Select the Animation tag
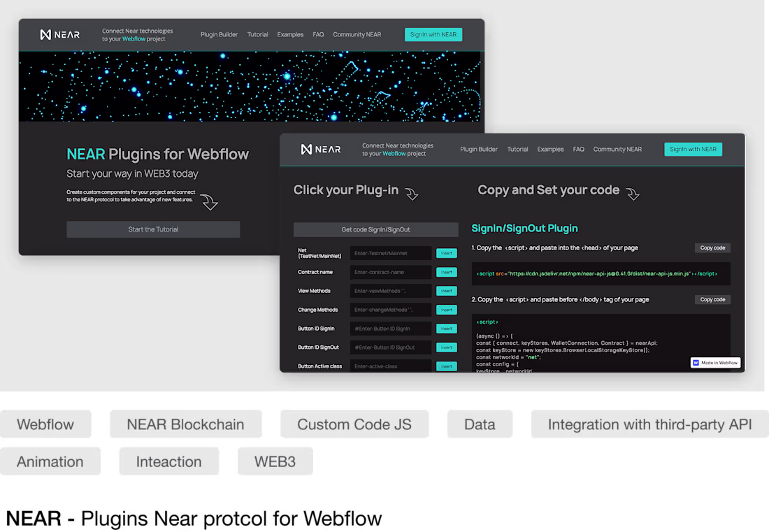This screenshot has height=532, width=769. click(50, 461)
